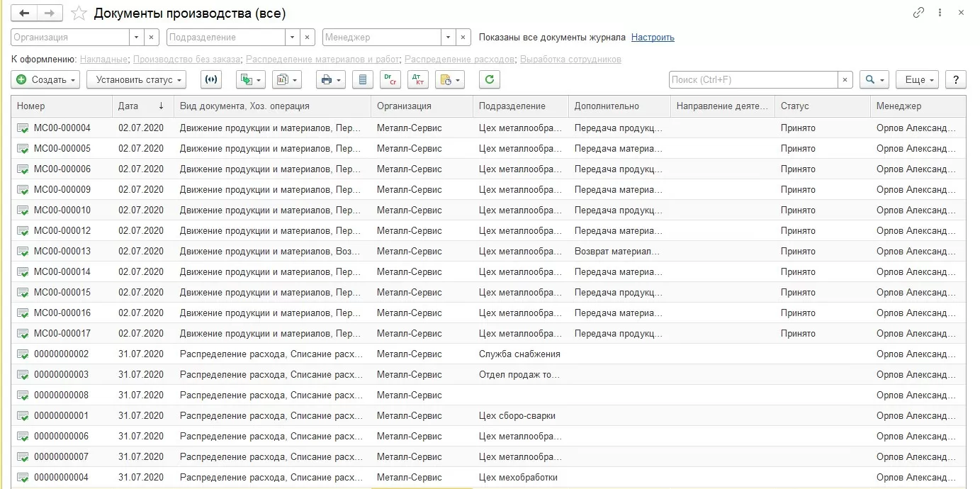
Task: Sort the list by the Дата column header
Action: [x=133, y=106]
